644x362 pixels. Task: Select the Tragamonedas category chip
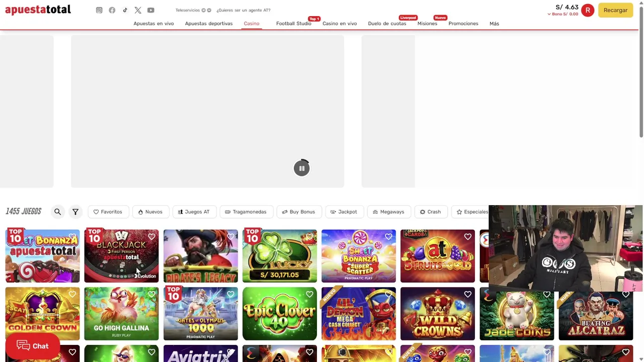tap(246, 212)
